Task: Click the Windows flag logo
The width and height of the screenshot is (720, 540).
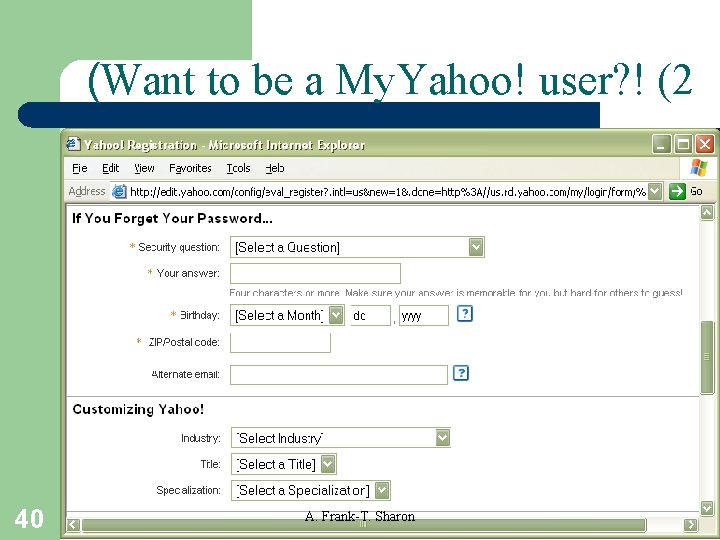Action: tap(698, 168)
